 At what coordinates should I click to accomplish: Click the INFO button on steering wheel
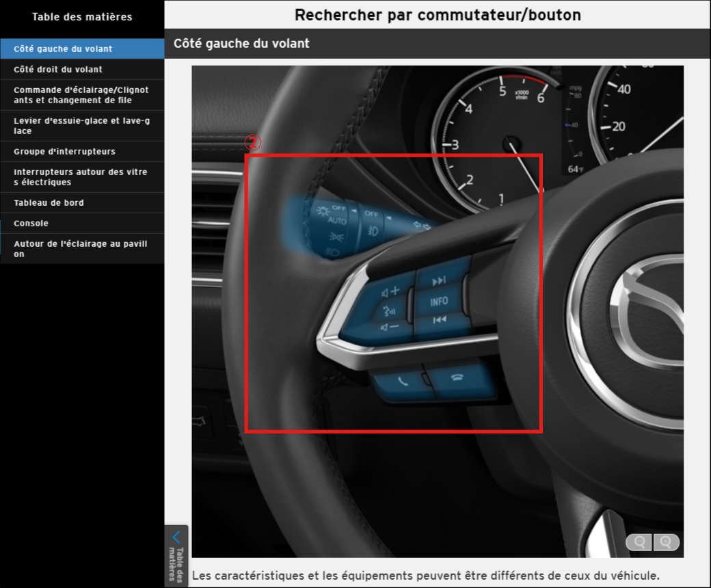[439, 301]
